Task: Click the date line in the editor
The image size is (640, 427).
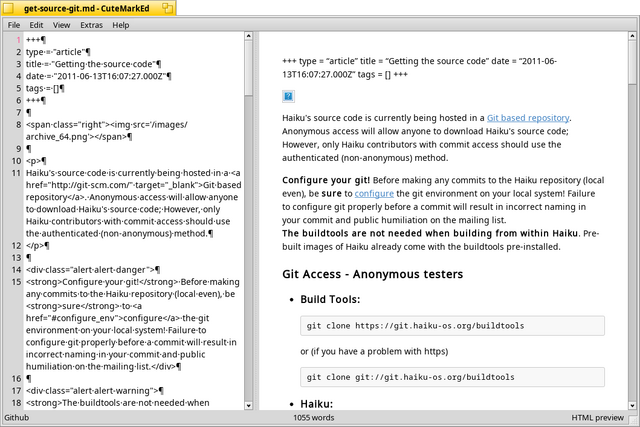Action: [x=98, y=76]
